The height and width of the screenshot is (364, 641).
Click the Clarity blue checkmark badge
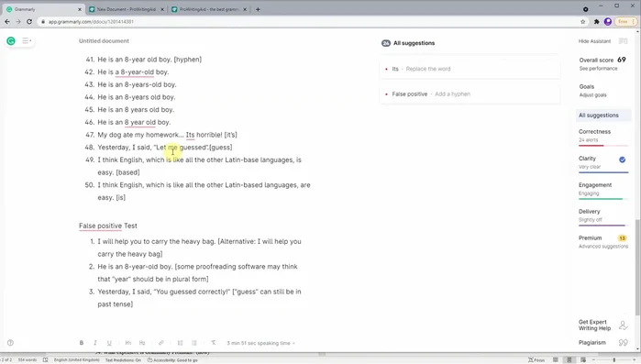tap(622, 160)
